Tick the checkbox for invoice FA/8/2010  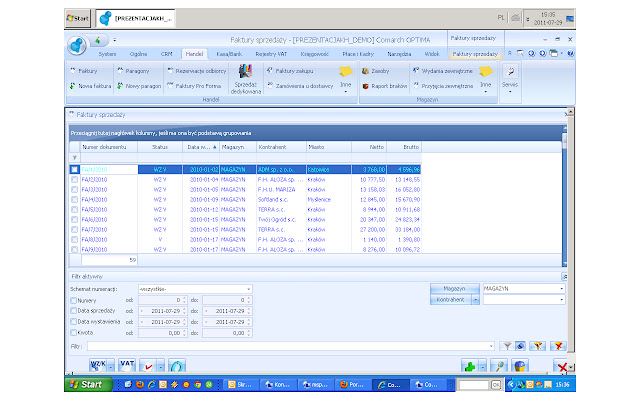[74, 240]
